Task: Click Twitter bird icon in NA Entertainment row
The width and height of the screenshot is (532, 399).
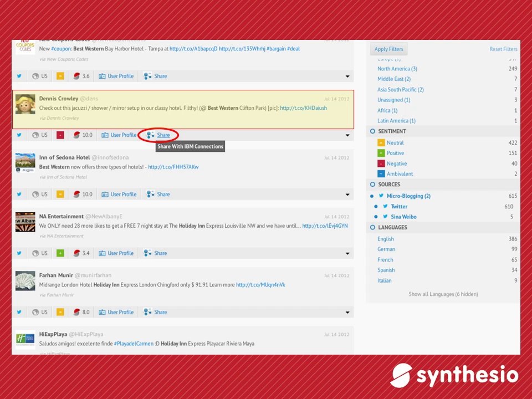Action: click(19, 253)
